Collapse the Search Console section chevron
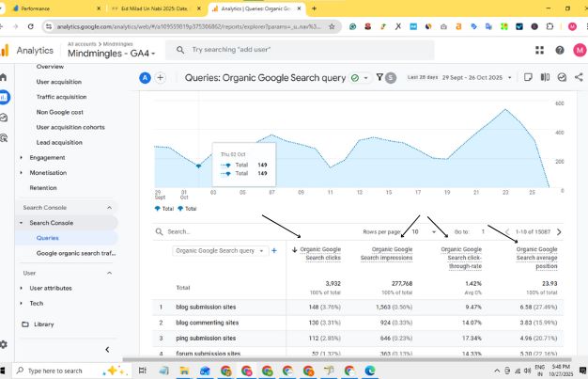 [x=109, y=208]
